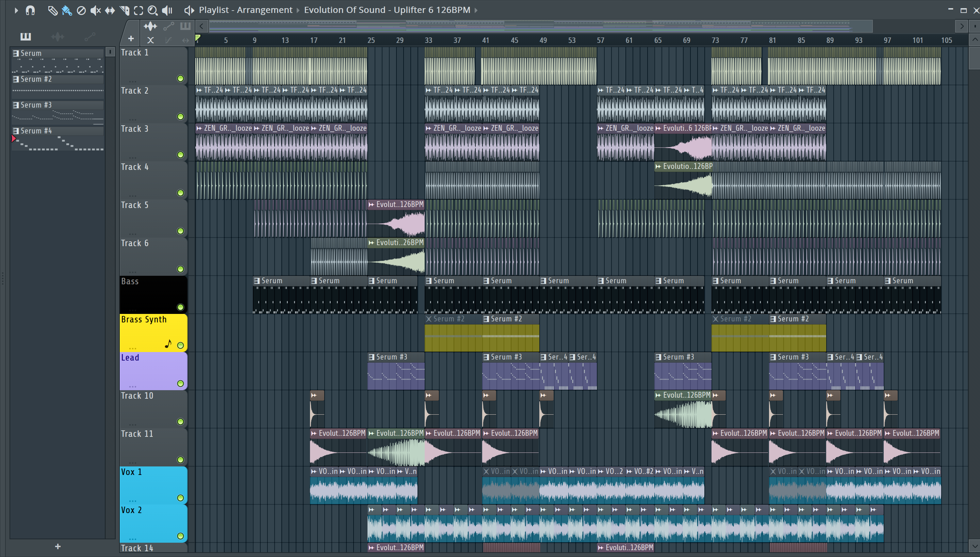
Task: Open clip menu of first Serum #3 clip
Action: coord(371,357)
